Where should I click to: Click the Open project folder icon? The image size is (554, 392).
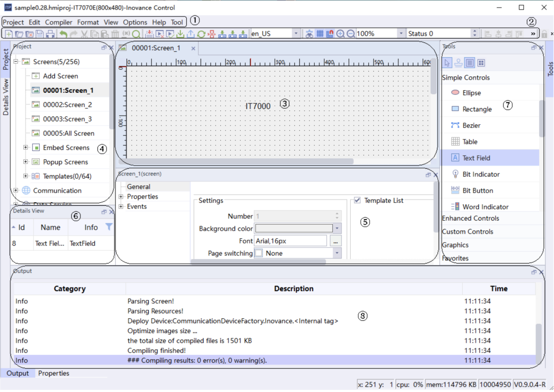19,34
